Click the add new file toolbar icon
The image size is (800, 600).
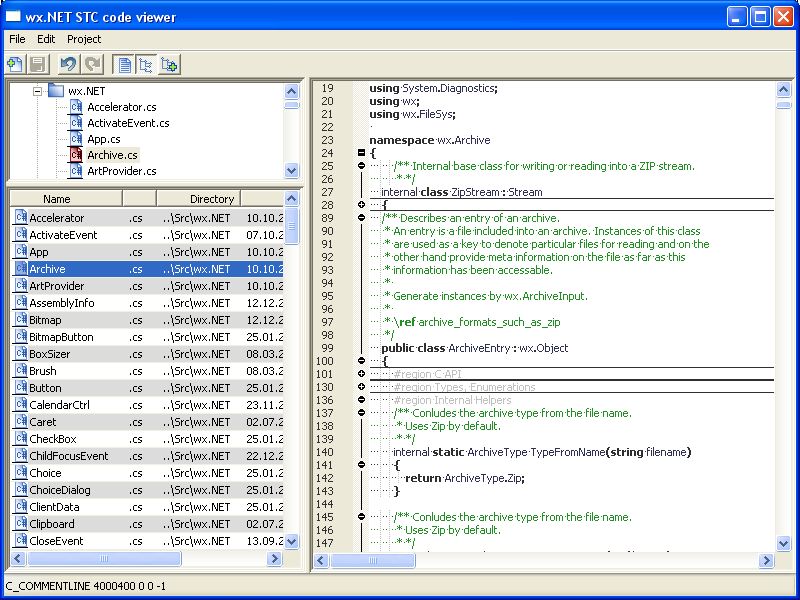coord(15,65)
